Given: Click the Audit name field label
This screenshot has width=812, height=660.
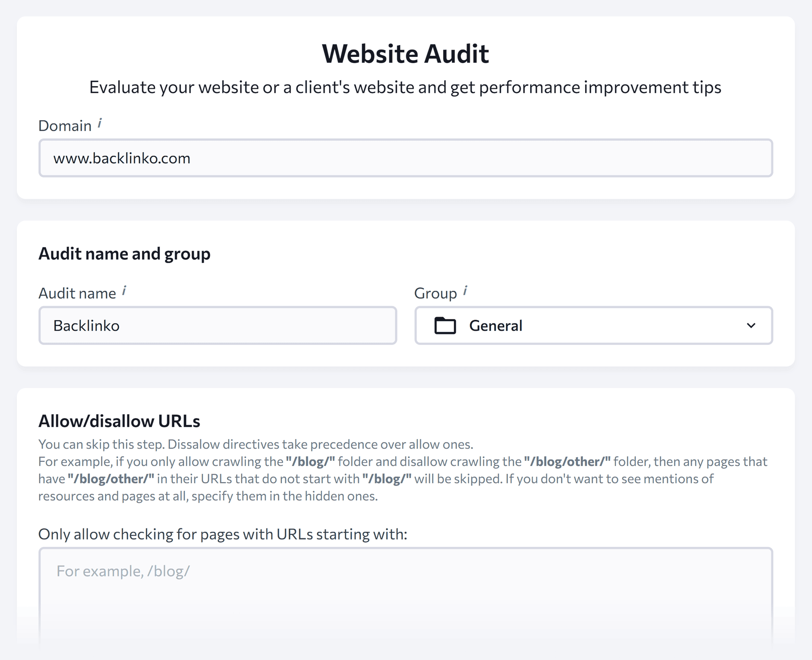Looking at the screenshot, I should coord(78,293).
